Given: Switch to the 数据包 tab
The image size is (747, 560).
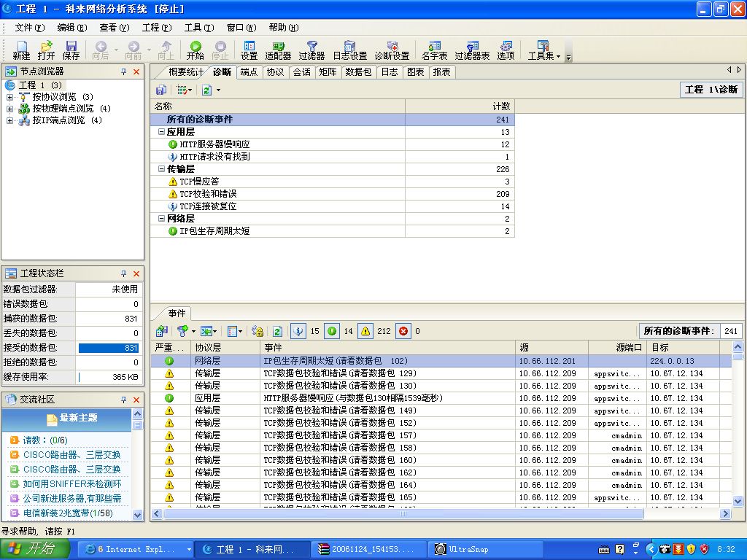Looking at the screenshot, I should tap(358, 72).
